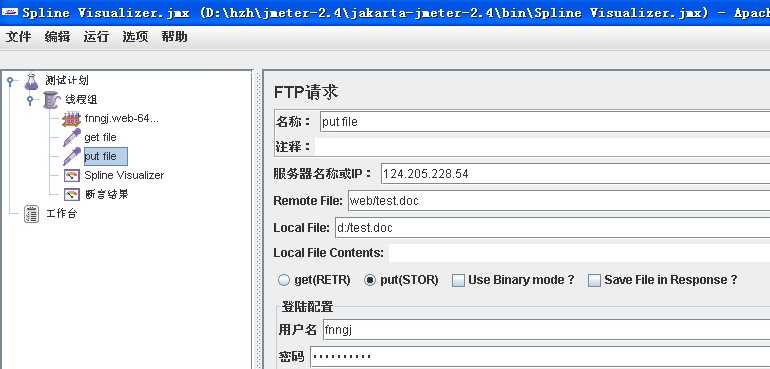Select the get file tree item
This screenshot has height=369, width=770.
(100, 138)
